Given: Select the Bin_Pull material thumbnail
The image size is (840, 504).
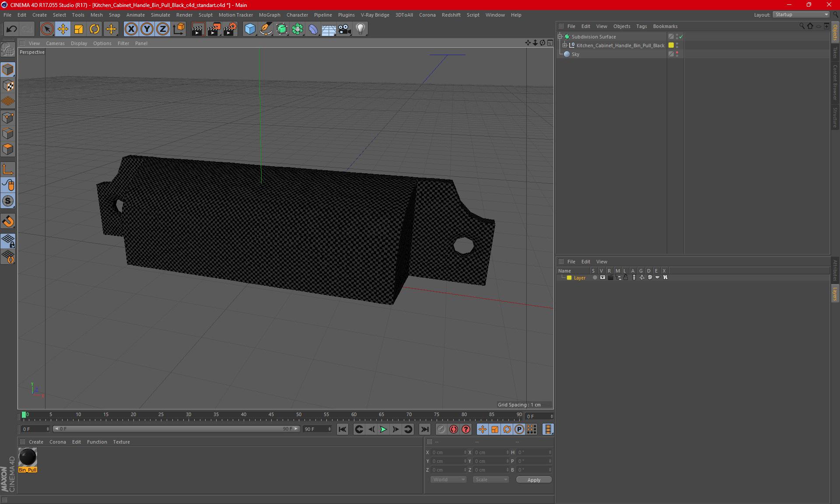Looking at the screenshot, I should point(28,457).
